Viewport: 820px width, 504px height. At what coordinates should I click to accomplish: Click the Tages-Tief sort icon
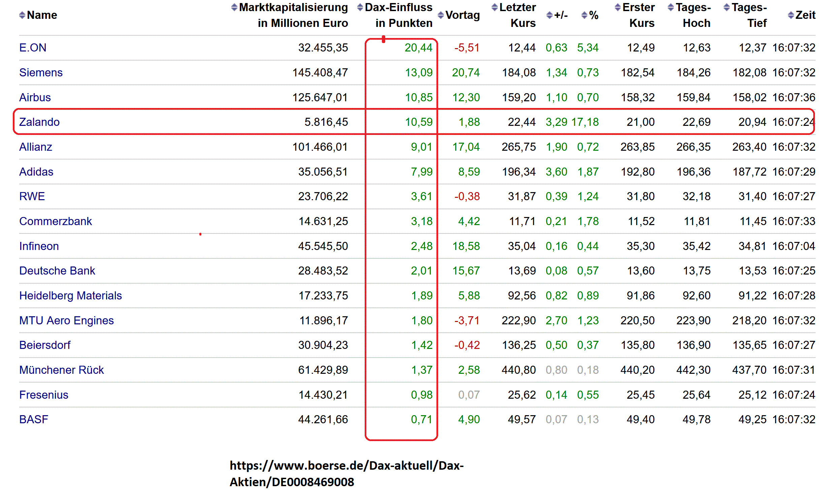click(x=727, y=7)
